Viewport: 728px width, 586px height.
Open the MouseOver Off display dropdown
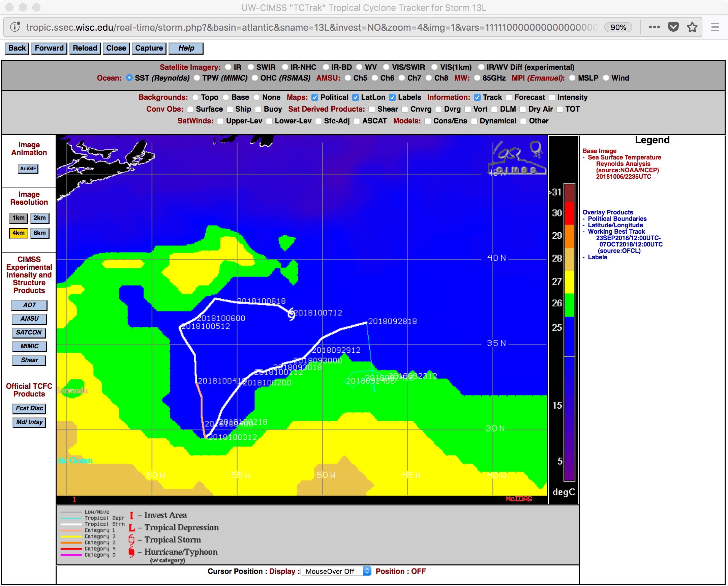point(336,571)
